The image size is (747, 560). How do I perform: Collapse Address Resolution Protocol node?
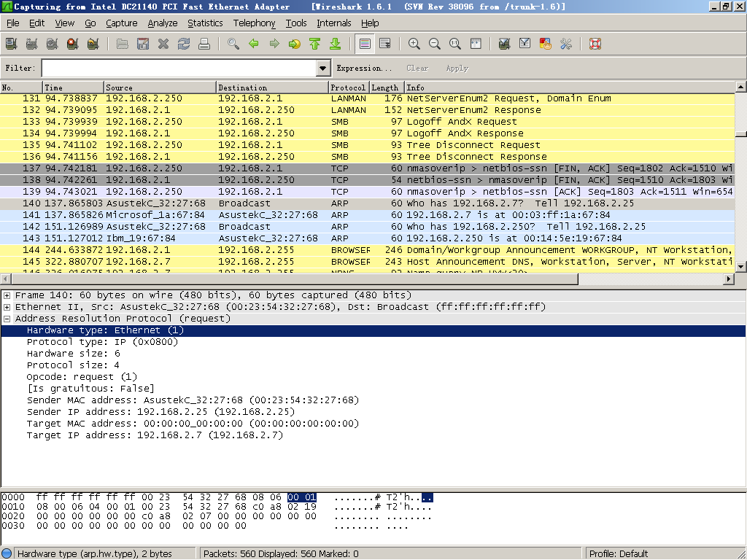7,319
